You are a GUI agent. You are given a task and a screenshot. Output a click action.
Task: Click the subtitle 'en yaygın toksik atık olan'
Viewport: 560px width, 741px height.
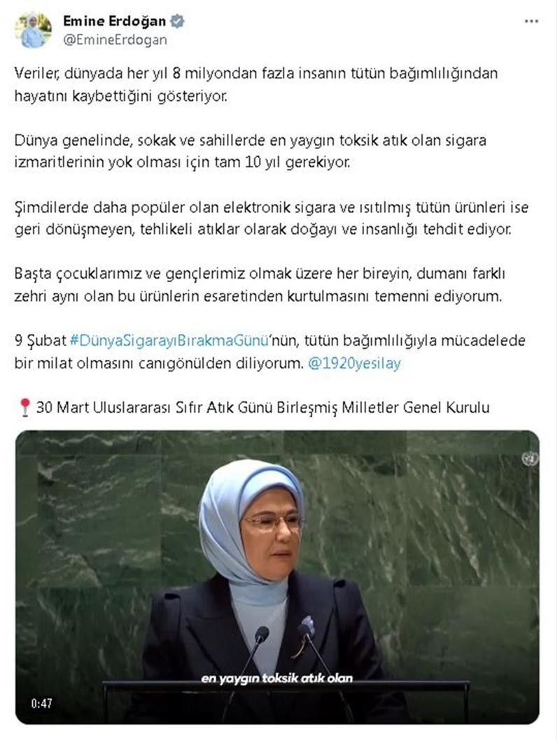coord(277,678)
